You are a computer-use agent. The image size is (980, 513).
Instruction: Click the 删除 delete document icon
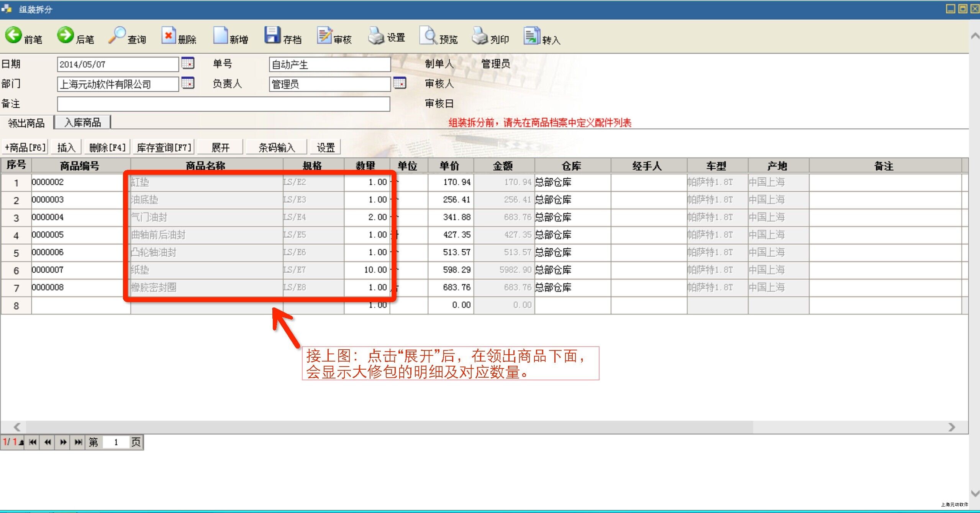(168, 36)
